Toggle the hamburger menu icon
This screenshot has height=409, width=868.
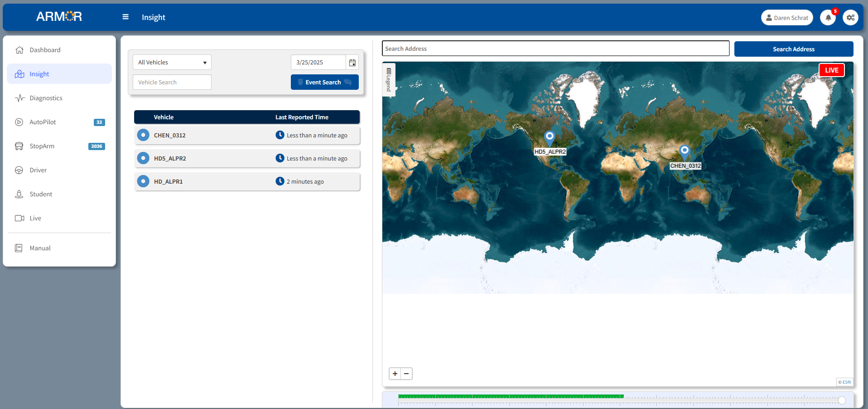point(125,17)
